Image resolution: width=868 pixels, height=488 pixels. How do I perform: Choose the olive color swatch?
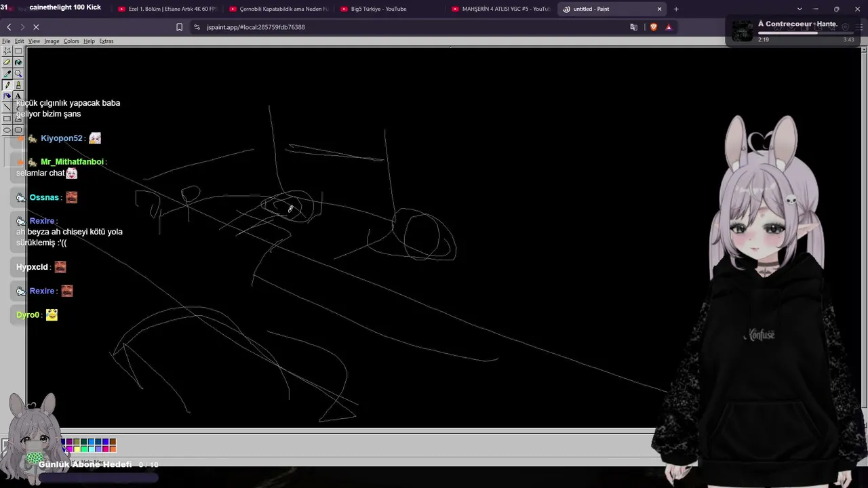coord(77,442)
